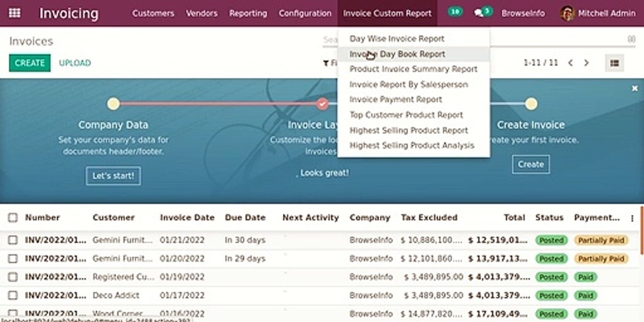Open the activities clock icon with badge 16
644x322 pixels.
(x=455, y=12)
